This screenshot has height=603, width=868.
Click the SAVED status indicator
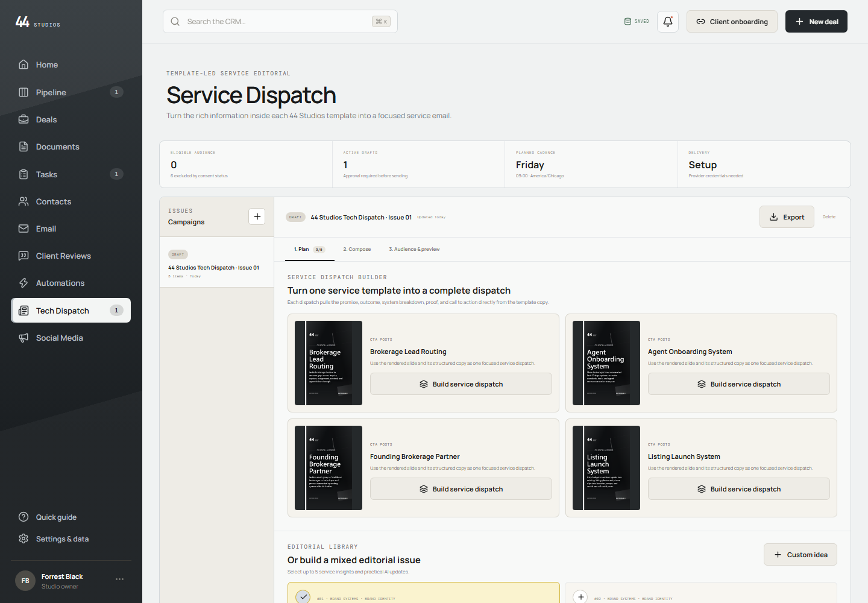(637, 22)
